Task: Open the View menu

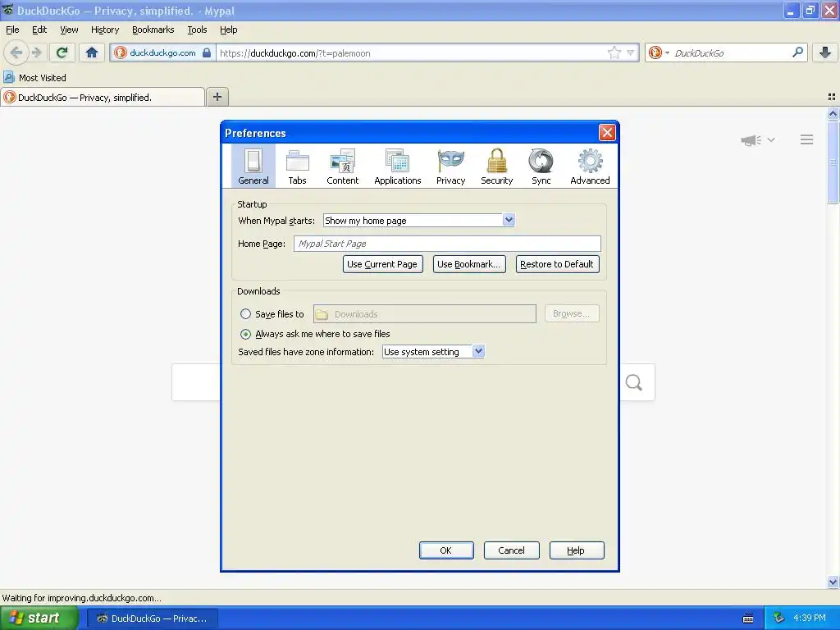Action: (x=69, y=30)
